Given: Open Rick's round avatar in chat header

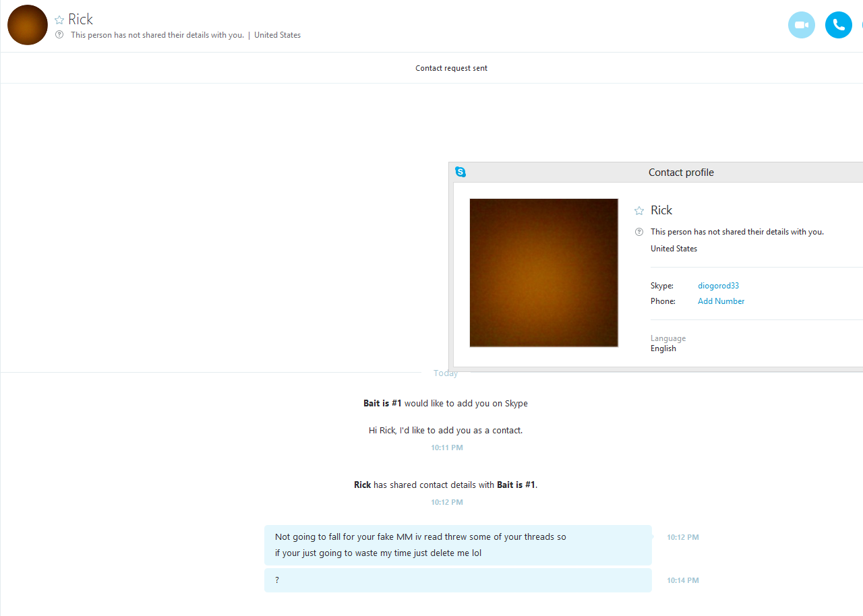Looking at the screenshot, I should (28, 25).
